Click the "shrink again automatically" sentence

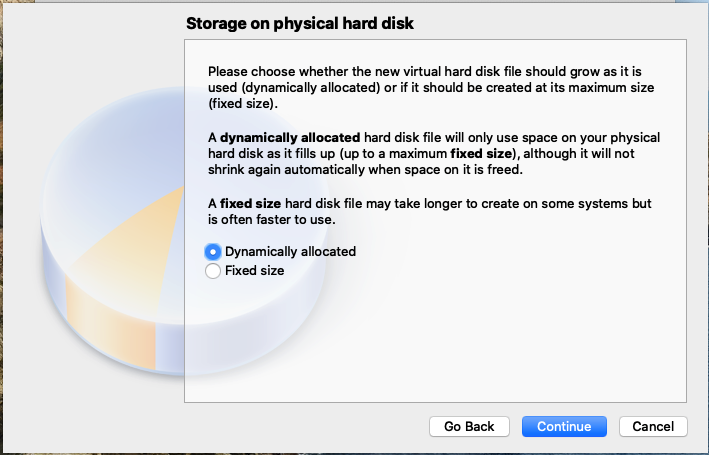point(365,170)
